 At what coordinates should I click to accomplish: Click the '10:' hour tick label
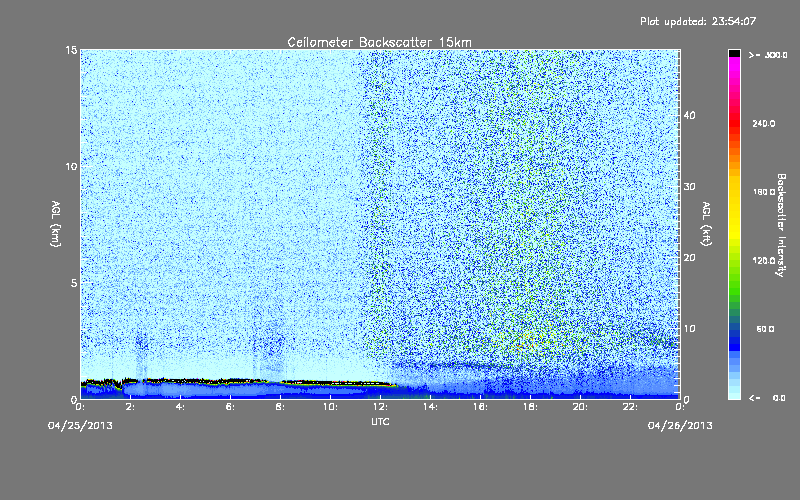coord(331,407)
